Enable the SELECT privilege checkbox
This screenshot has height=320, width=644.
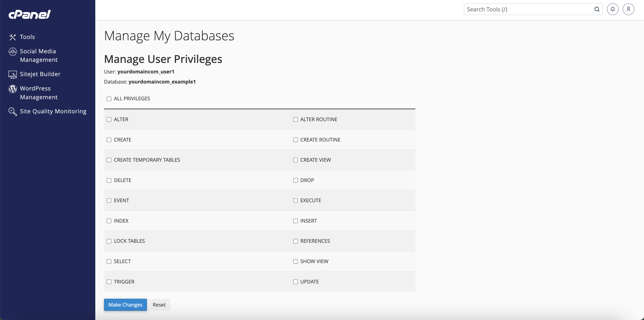109,262
